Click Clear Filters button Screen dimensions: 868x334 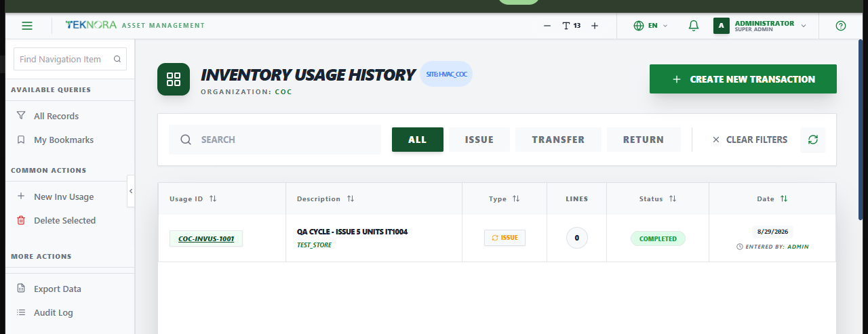750,140
